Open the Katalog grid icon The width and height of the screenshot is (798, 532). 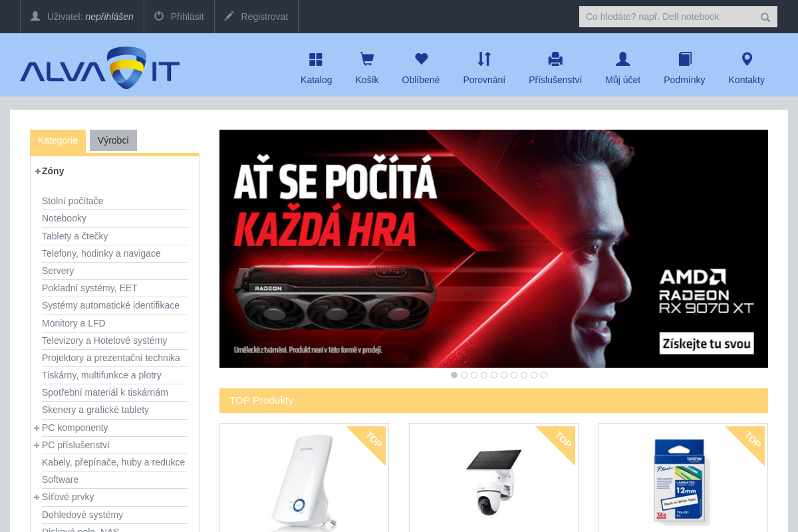(x=316, y=59)
